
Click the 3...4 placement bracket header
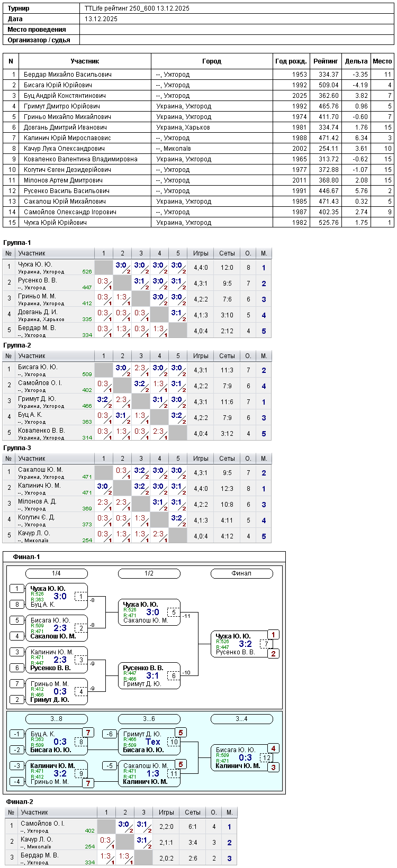click(x=242, y=719)
